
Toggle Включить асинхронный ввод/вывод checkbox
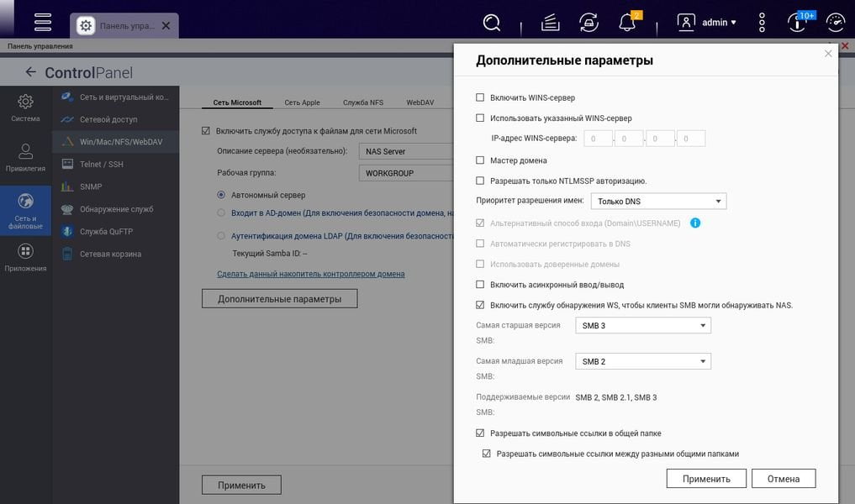pyautogui.click(x=480, y=285)
